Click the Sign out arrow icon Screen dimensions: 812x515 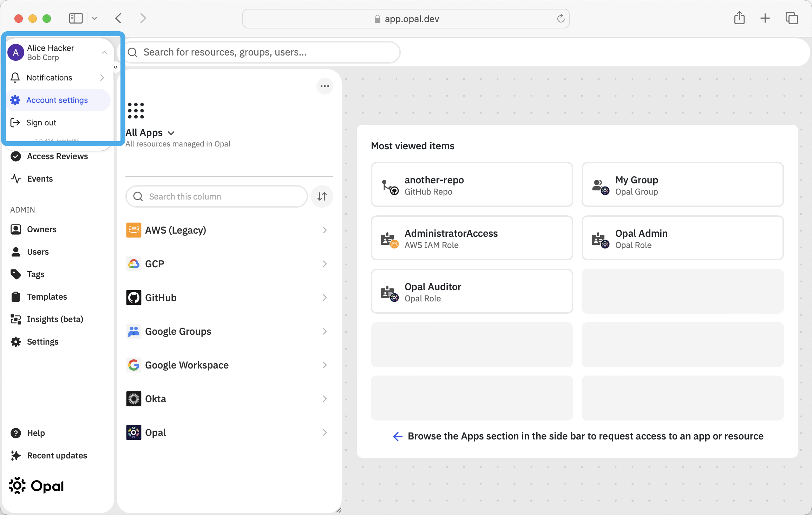coord(15,123)
